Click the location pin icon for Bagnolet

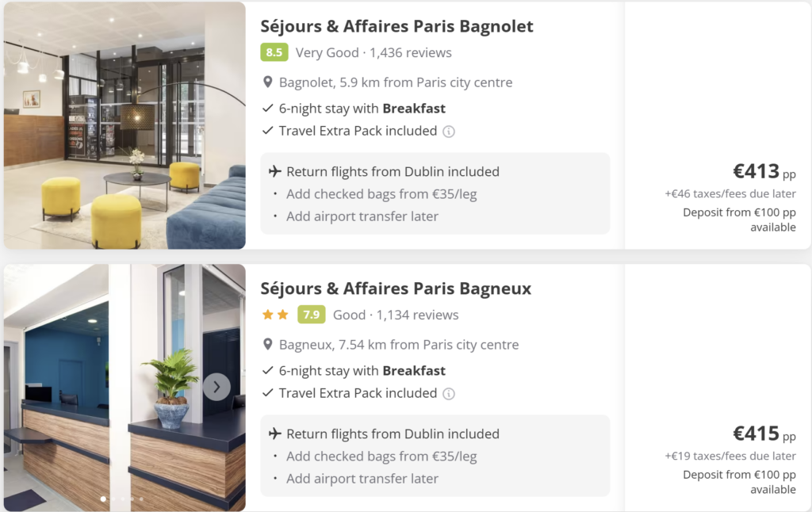pyautogui.click(x=268, y=82)
